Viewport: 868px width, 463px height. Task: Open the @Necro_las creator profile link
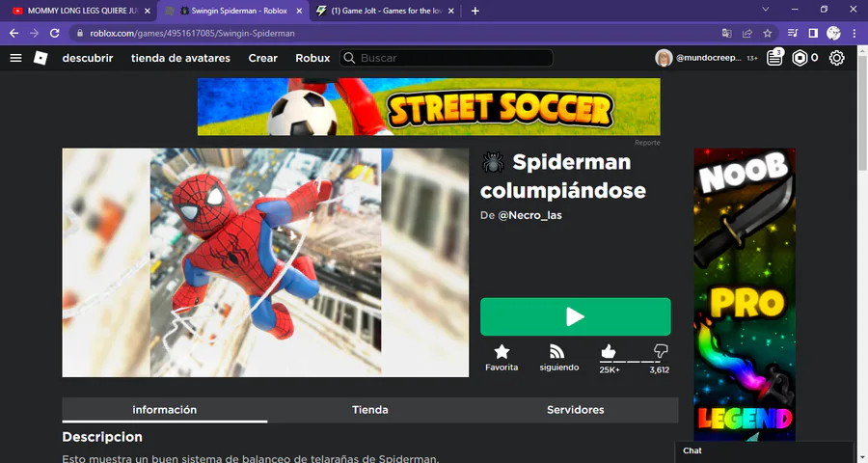[529, 215]
